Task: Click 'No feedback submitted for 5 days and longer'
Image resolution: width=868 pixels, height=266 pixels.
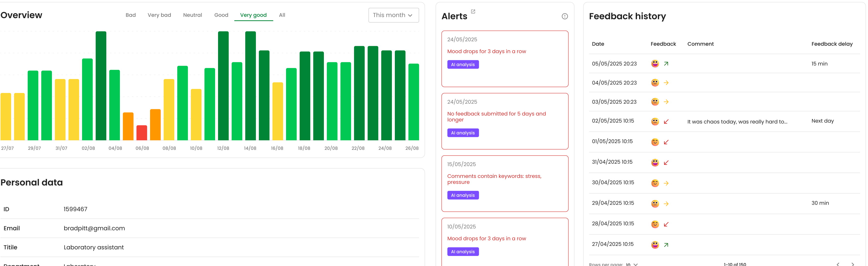Action: coord(496,117)
